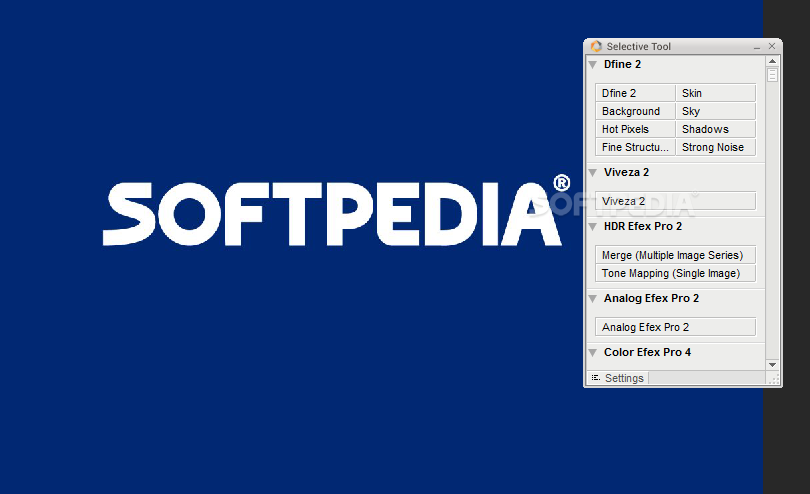Collapse the Analog Efex Pro 2 section

pyautogui.click(x=593, y=299)
